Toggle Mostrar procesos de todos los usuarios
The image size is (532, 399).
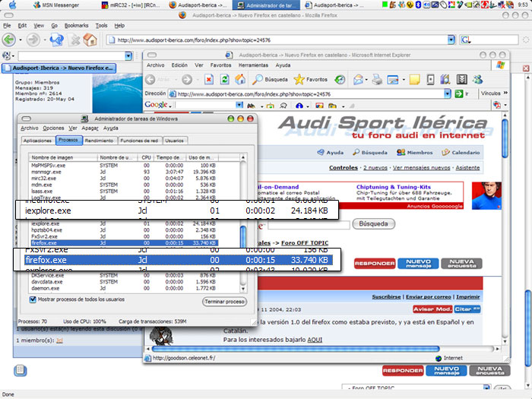point(33,299)
